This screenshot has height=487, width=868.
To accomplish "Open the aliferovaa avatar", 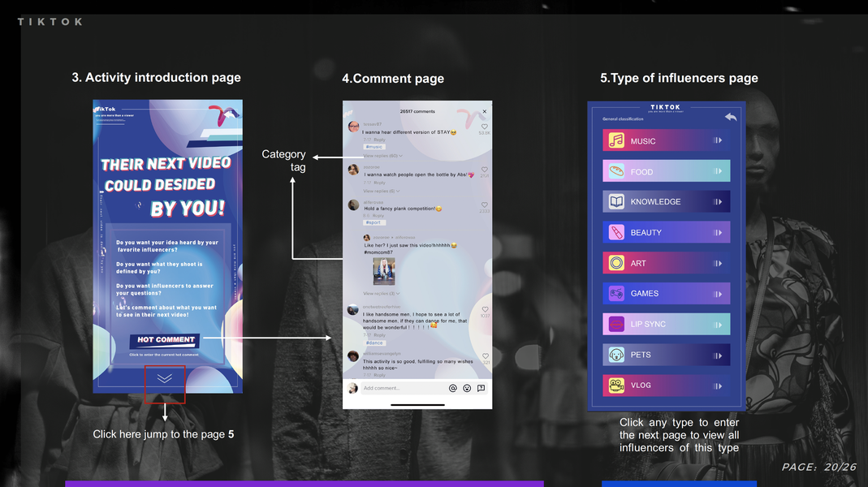I will 353,205.
